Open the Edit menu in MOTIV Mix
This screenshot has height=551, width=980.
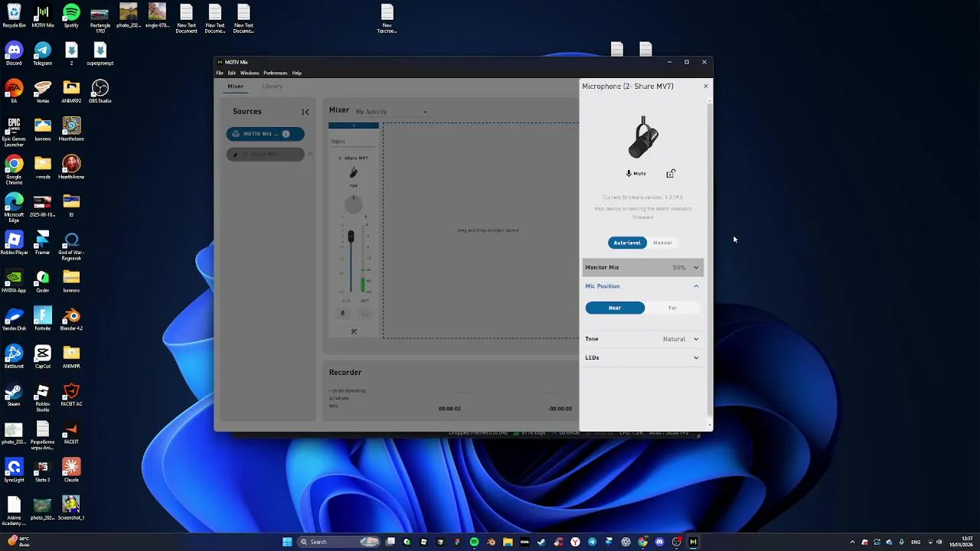(231, 73)
